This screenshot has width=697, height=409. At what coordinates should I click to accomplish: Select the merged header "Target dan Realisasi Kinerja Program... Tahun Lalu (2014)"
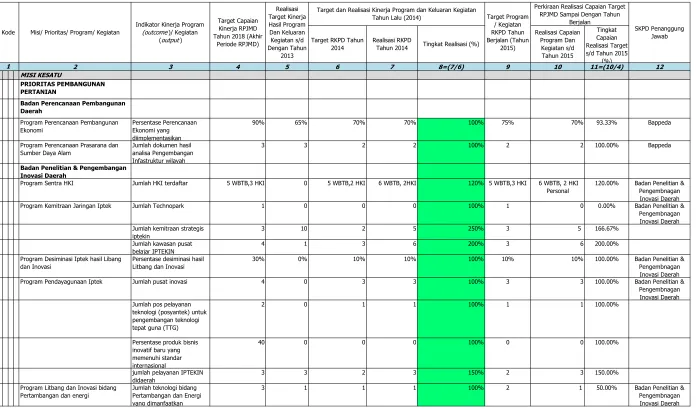tap(397, 14)
